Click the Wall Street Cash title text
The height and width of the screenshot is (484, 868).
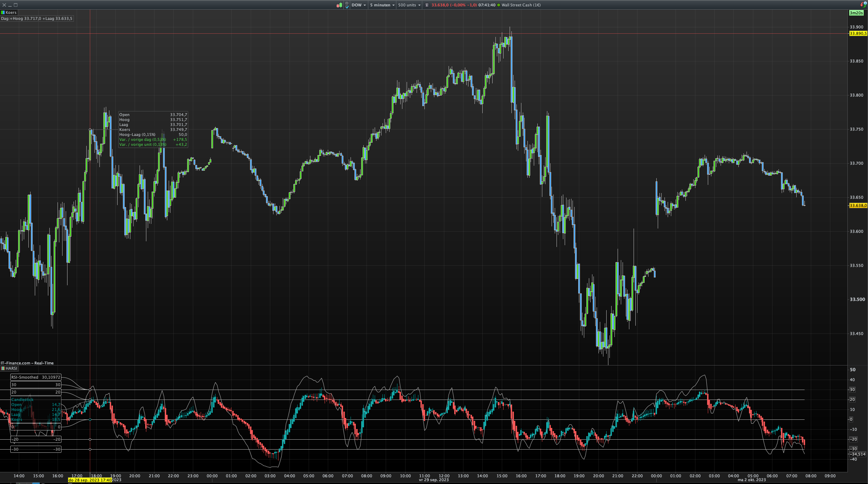tap(521, 5)
